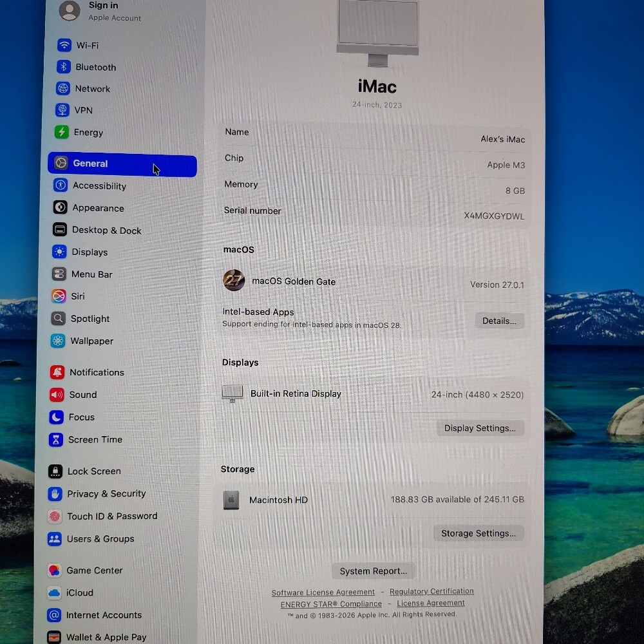
Task: Click the Users & Groups icon
Action: [54, 538]
